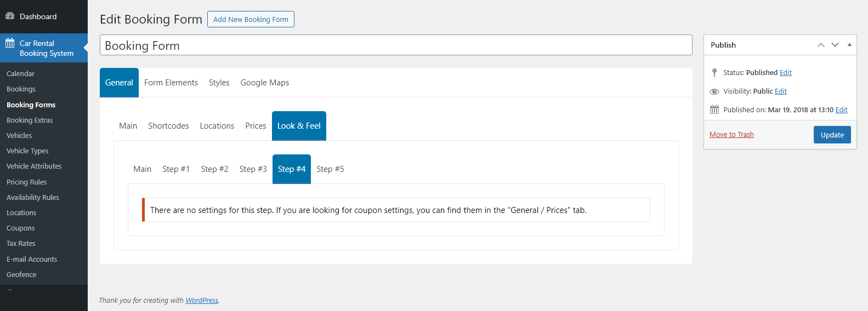Edit the visibility setting
This screenshot has width=868, height=311.
coord(780,91)
